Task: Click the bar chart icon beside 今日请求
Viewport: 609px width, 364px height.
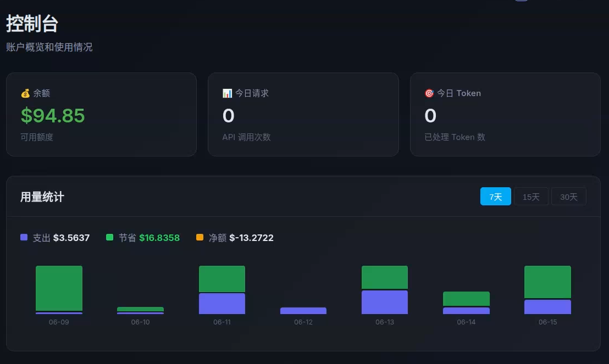Action: pos(227,93)
